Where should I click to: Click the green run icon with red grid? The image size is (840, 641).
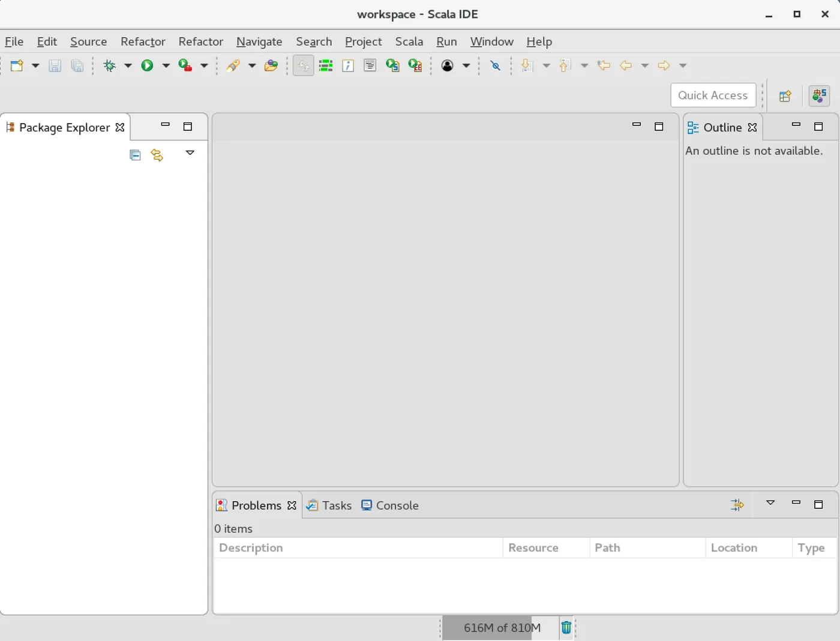tap(415, 65)
